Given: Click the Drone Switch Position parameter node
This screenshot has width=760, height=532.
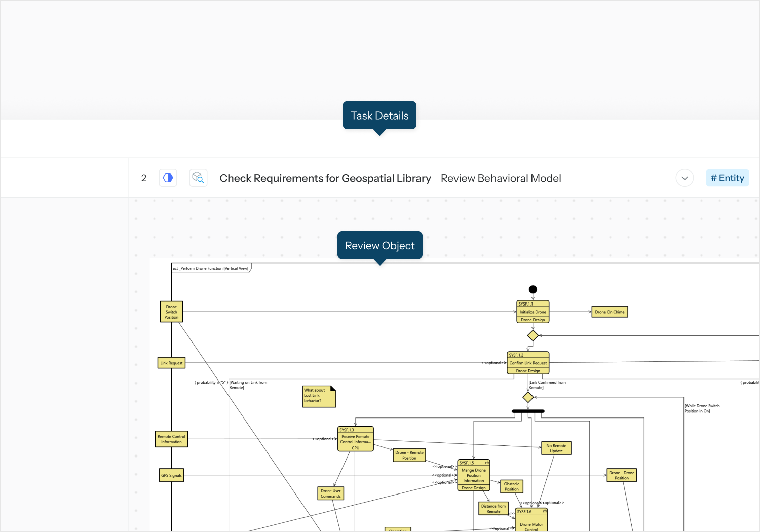Looking at the screenshot, I should (x=171, y=312).
